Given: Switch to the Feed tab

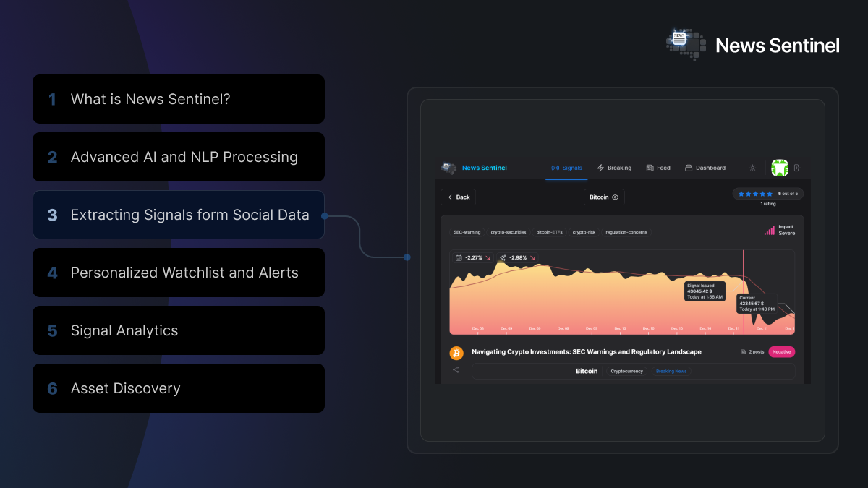Looking at the screenshot, I should tap(658, 168).
